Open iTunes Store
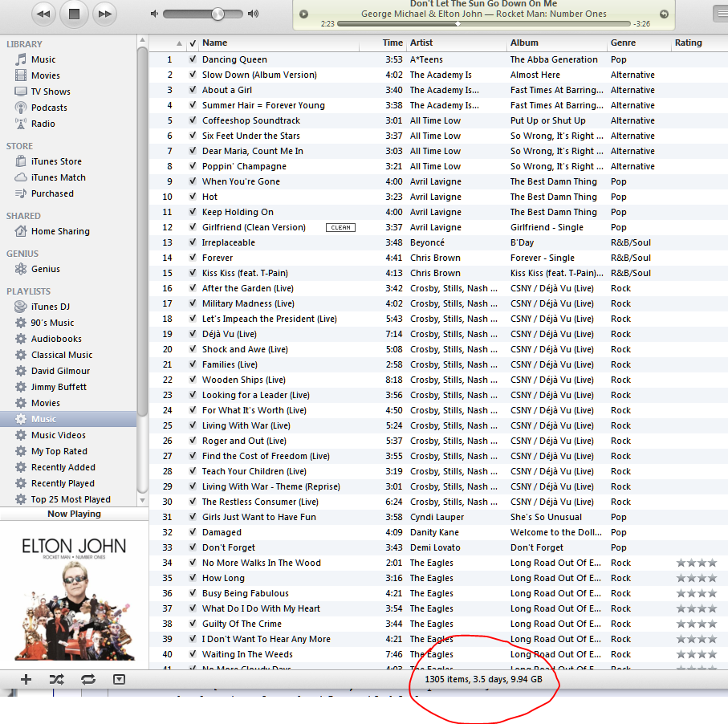The image size is (728, 724). [55, 161]
